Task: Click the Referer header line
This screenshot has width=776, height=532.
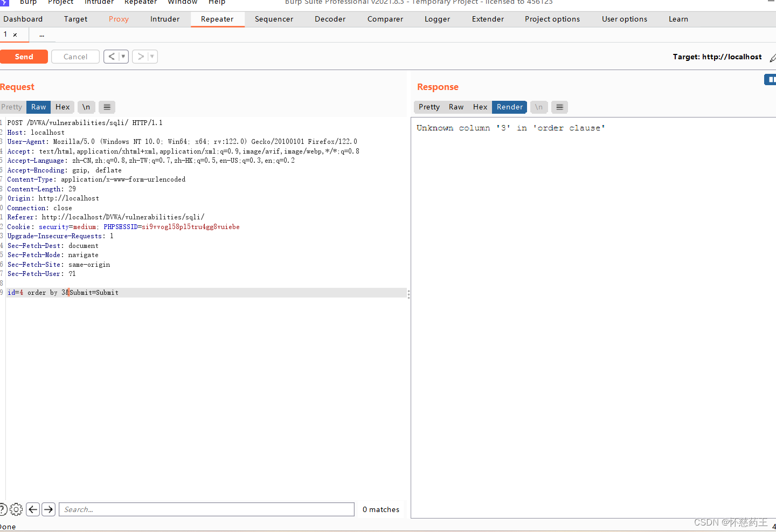Action: [106, 217]
